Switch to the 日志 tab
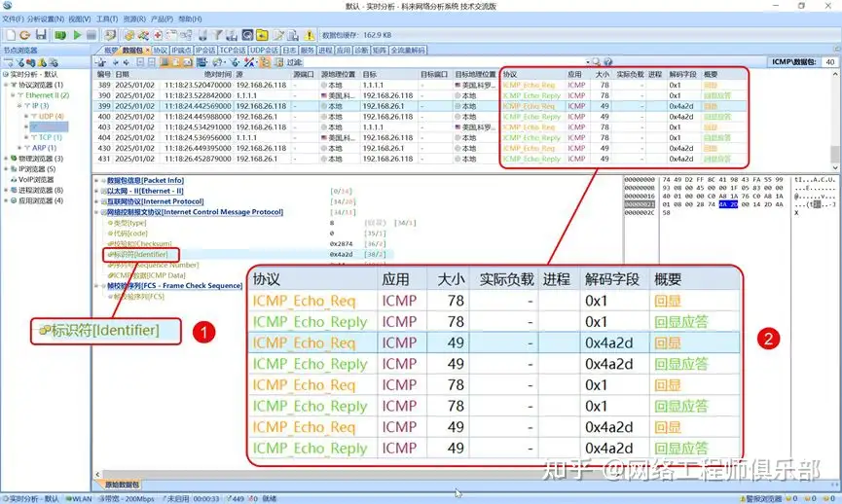 click(x=289, y=50)
